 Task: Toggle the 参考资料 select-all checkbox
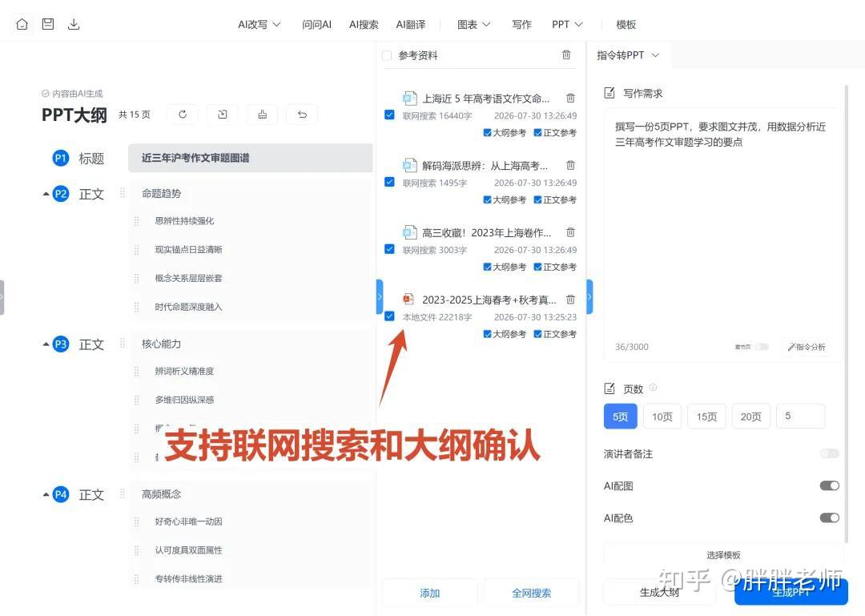pyautogui.click(x=387, y=55)
